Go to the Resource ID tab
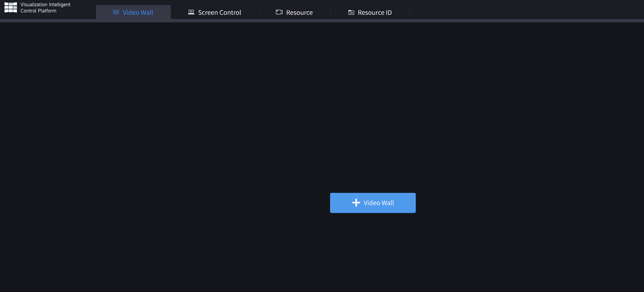Viewport: 644px width, 292px height. coord(370,12)
